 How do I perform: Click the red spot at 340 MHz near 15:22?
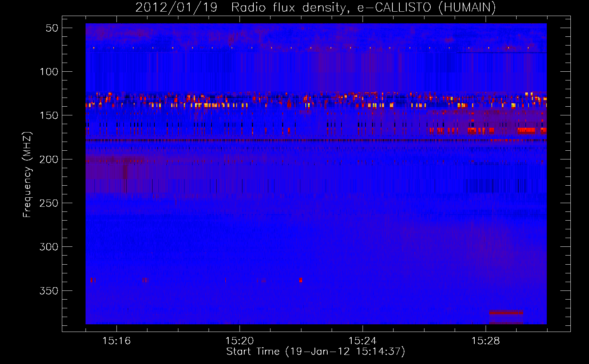(x=300, y=280)
